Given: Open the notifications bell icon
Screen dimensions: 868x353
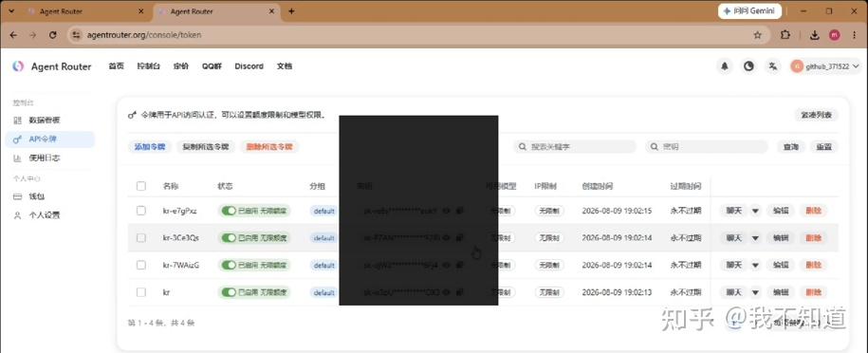Looking at the screenshot, I should tap(724, 66).
